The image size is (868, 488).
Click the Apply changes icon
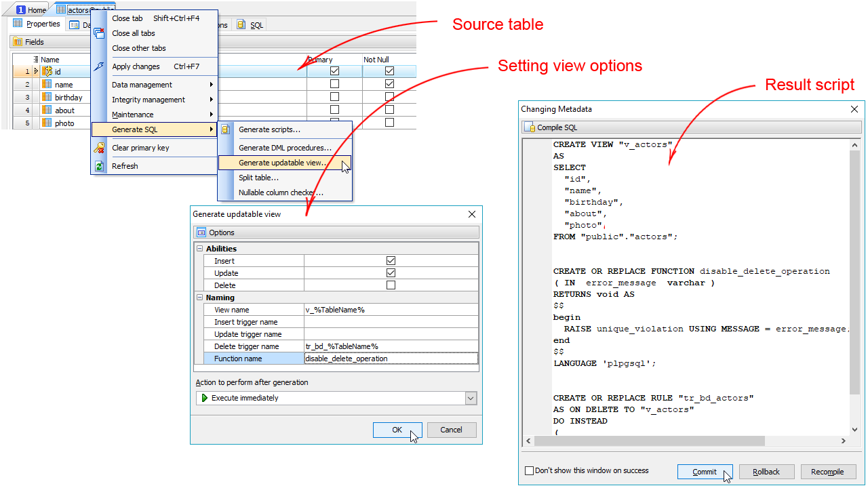coord(100,66)
